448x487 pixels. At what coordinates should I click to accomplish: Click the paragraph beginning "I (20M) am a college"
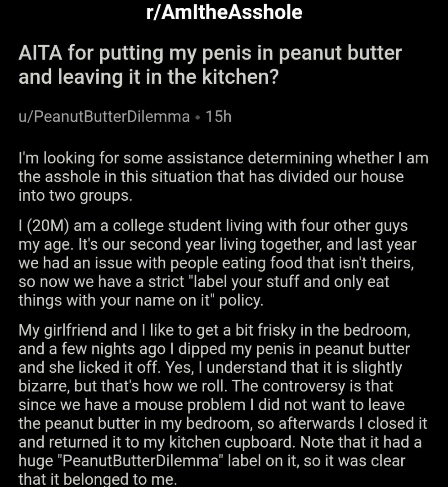(x=217, y=263)
